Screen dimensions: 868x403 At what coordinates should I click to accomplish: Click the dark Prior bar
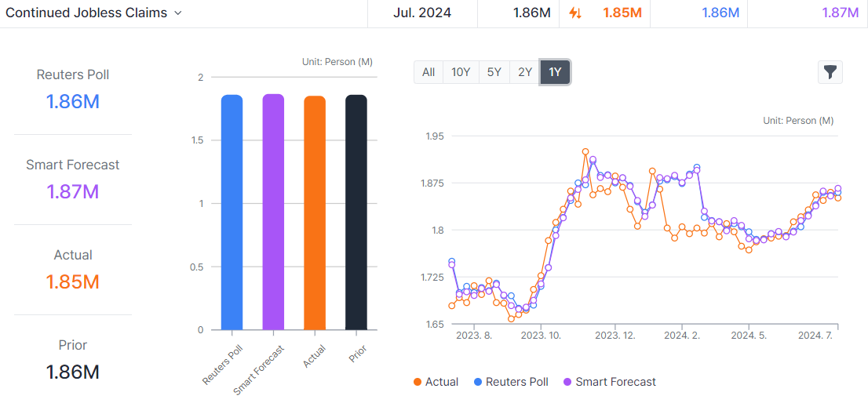pyautogui.click(x=356, y=212)
